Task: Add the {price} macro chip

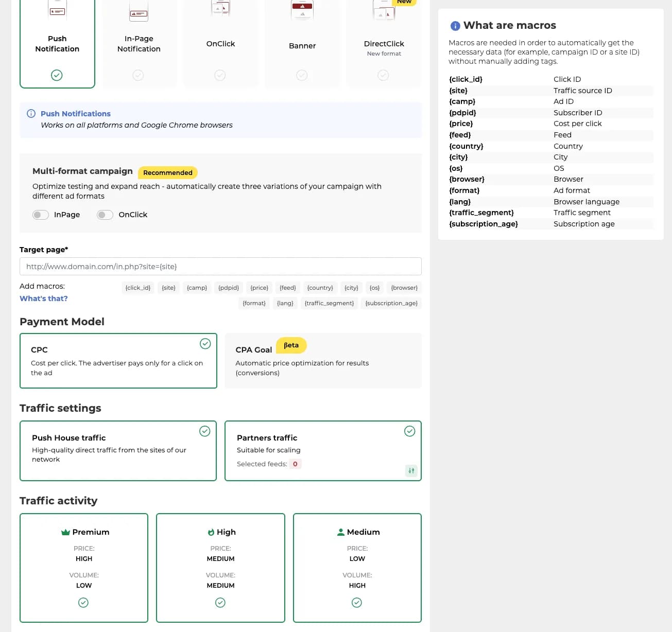Action: [x=260, y=288]
